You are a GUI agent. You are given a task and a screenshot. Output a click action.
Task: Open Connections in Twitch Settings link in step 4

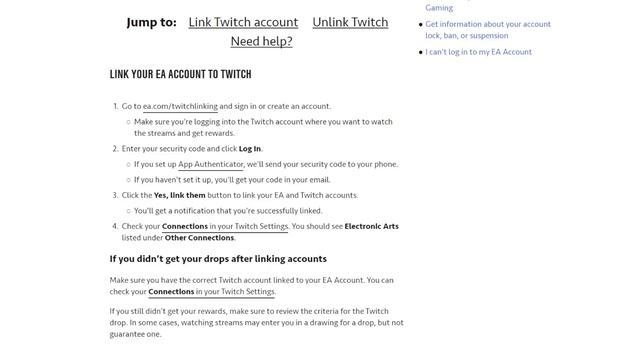click(x=225, y=226)
